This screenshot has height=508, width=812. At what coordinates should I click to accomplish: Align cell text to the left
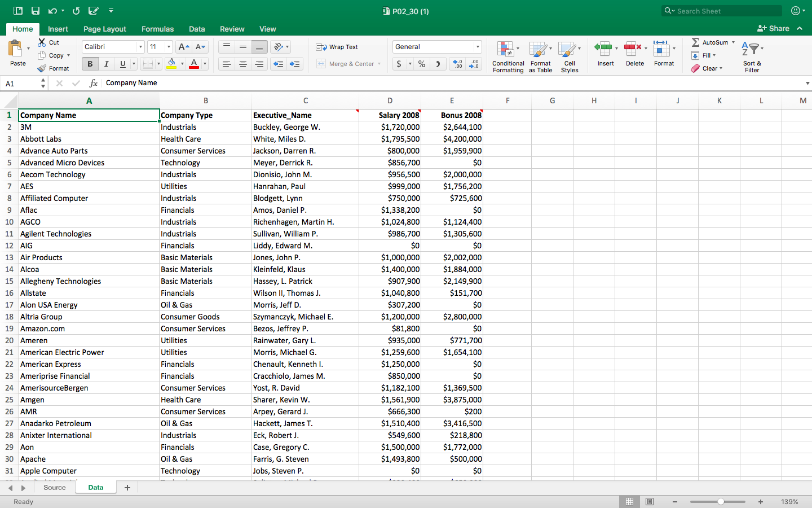227,64
